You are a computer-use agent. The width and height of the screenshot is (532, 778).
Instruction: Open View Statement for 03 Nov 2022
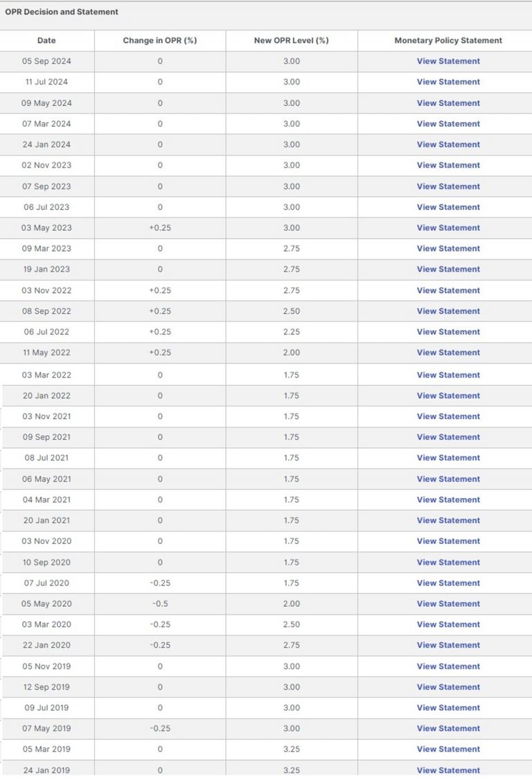[x=448, y=290]
